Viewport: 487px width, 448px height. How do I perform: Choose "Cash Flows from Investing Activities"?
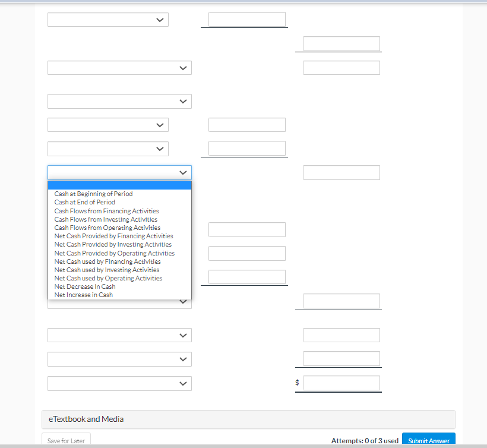click(106, 219)
